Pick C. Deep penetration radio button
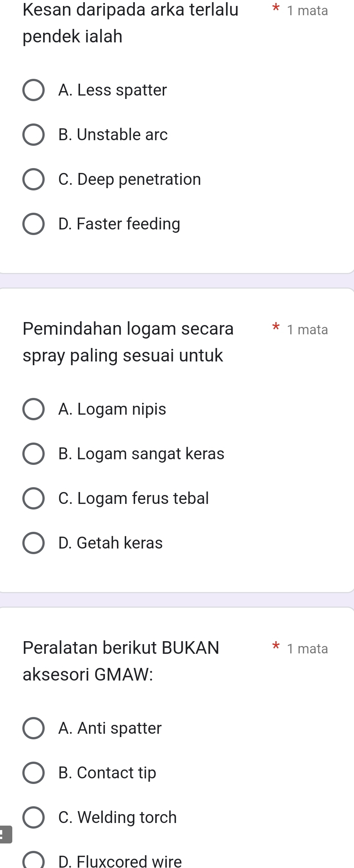This screenshot has width=354, height=868. (x=34, y=179)
